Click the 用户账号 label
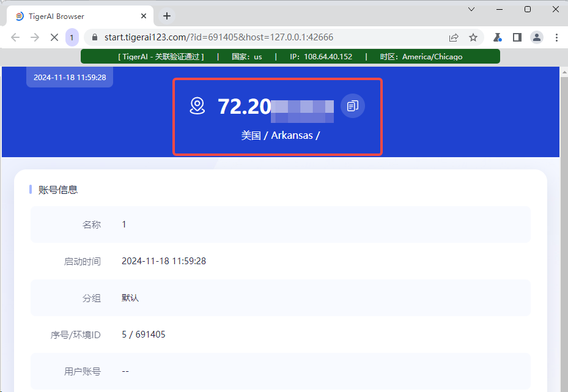568x392 pixels. point(82,371)
